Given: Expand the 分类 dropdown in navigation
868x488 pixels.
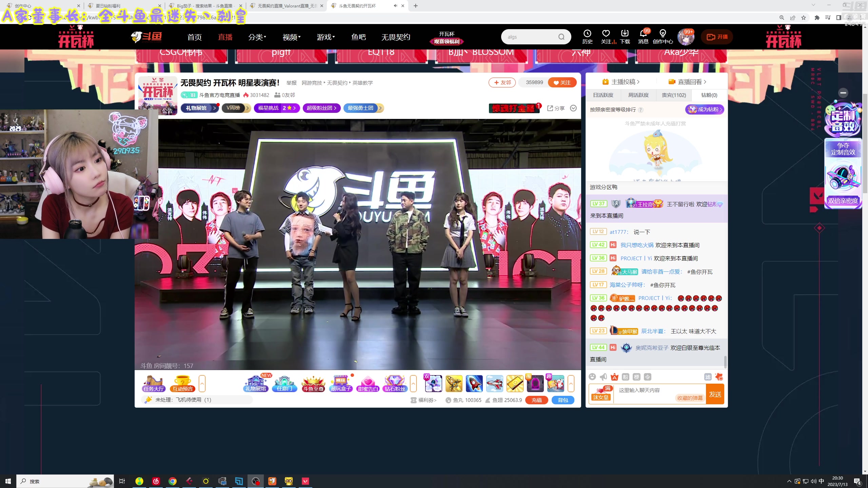Looking at the screenshot, I should (257, 37).
